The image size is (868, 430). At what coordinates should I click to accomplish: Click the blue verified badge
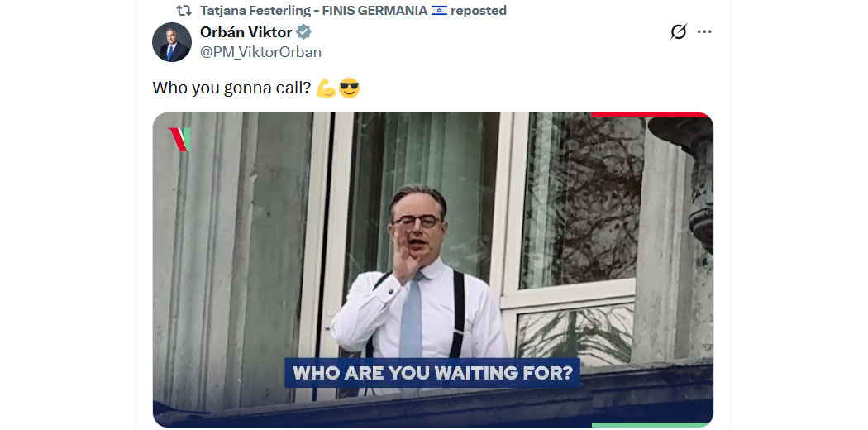pos(304,32)
